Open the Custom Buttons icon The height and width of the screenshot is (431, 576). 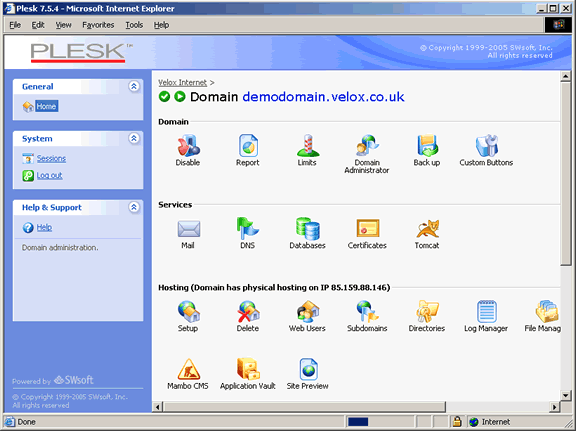(x=486, y=146)
